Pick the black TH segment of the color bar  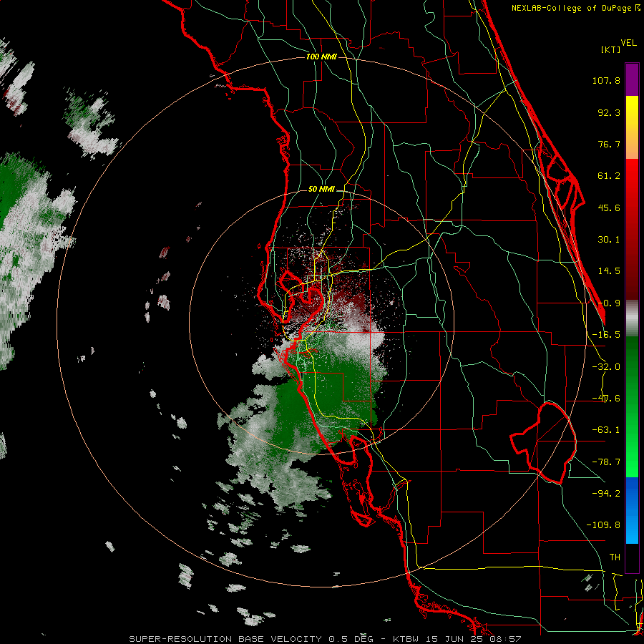pos(632,558)
